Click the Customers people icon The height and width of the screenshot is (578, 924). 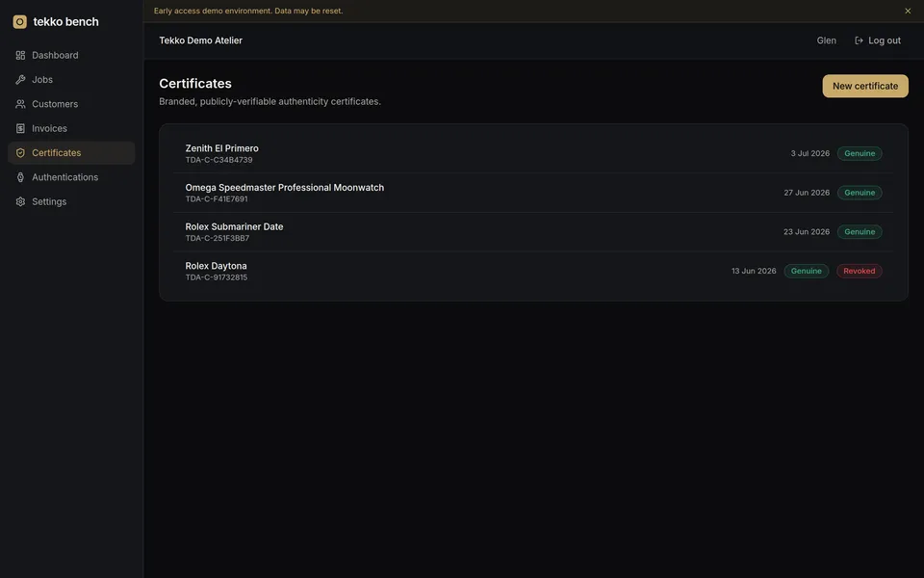20,104
